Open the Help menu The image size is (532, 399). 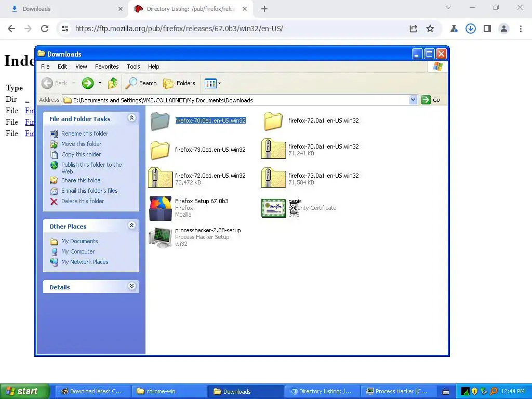(x=153, y=66)
